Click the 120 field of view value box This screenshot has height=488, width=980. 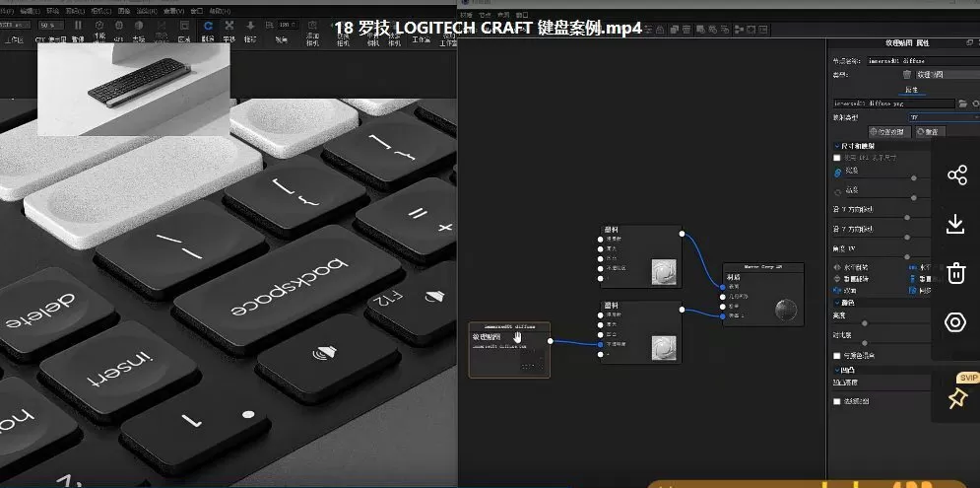click(x=287, y=25)
